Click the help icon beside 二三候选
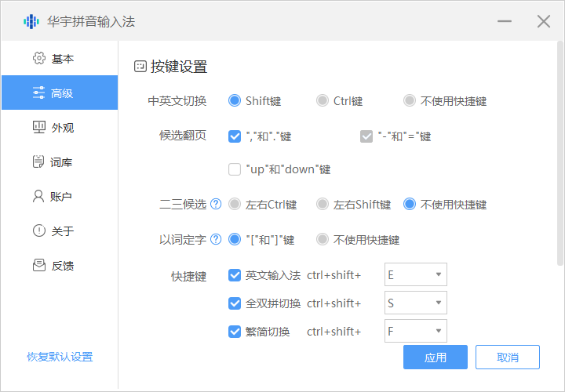 216,205
